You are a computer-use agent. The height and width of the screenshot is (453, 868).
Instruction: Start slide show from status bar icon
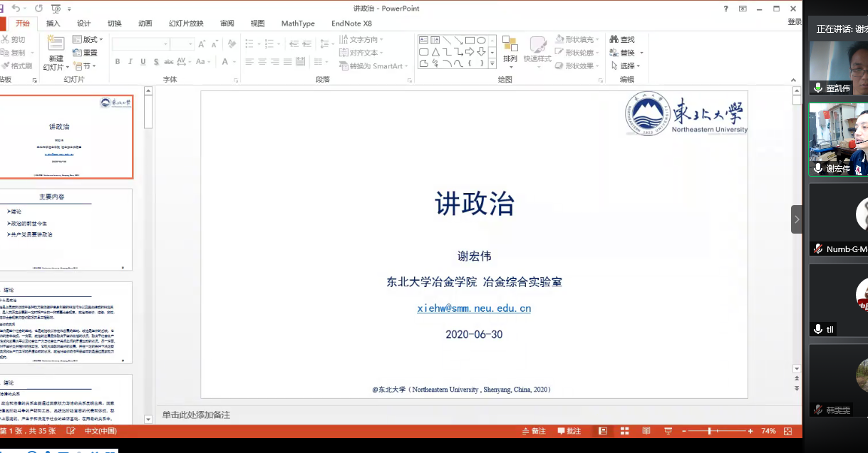tap(668, 431)
